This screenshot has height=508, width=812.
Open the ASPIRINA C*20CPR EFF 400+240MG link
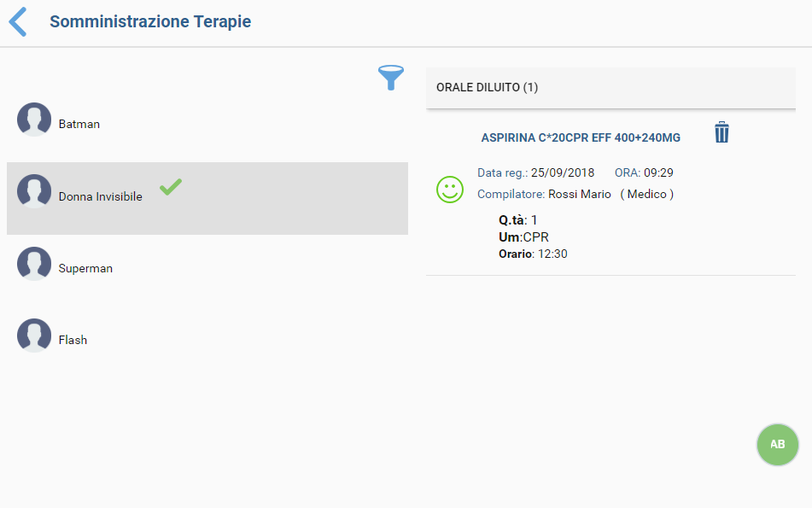click(581, 137)
